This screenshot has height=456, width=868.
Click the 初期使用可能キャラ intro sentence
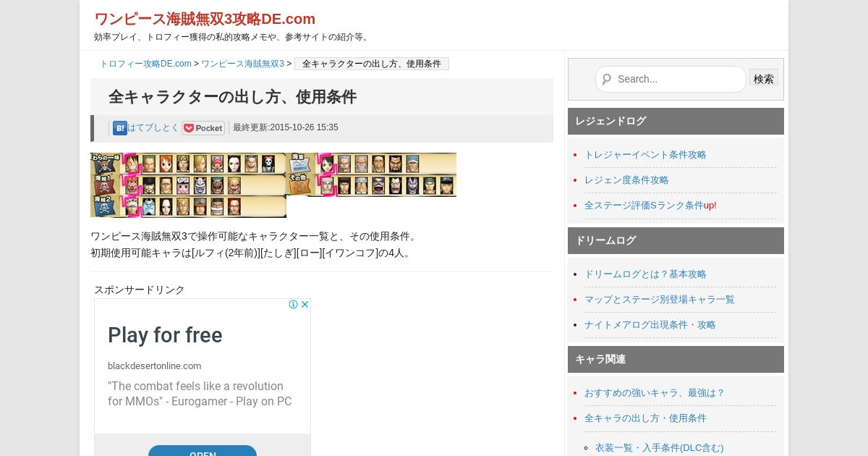tap(252, 253)
